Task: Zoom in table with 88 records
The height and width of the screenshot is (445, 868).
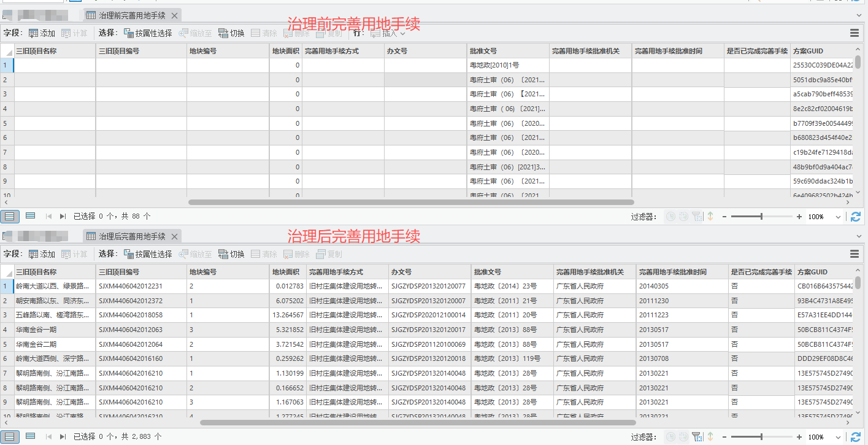Action: [799, 217]
